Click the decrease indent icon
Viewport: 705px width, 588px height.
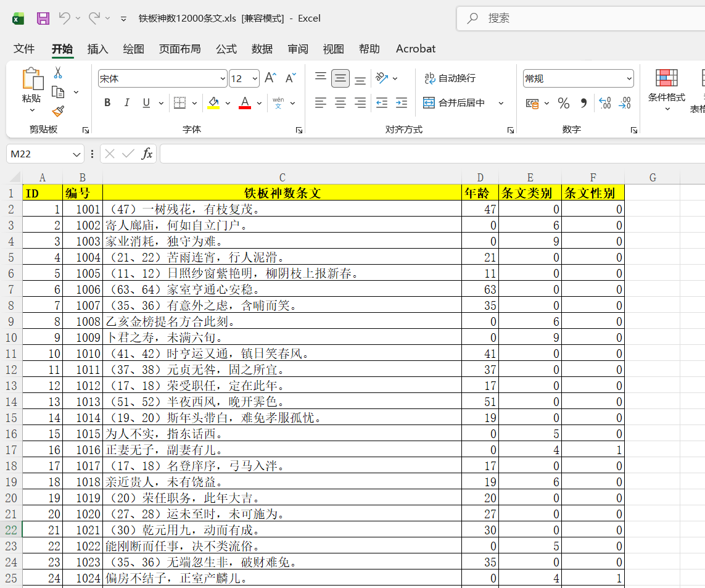[x=382, y=103]
